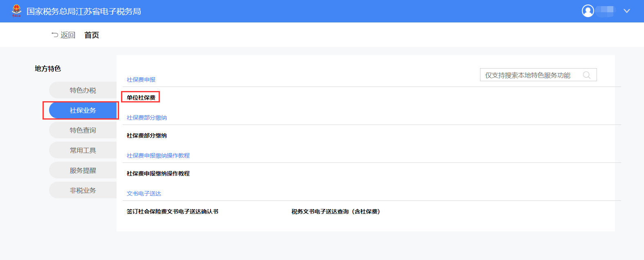The image size is (644, 260).
Task: Switch to 非税业务 sidebar tab
Action: click(83, 190)
